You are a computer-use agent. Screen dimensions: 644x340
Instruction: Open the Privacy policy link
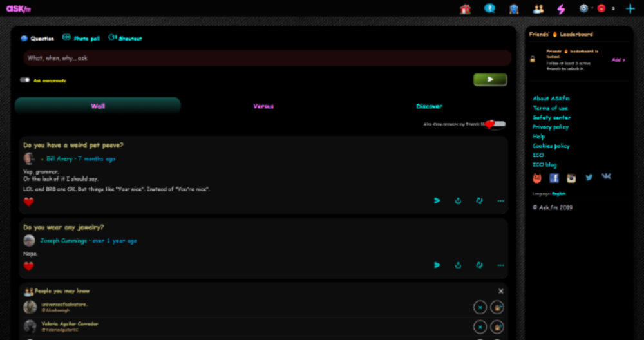(x=551, y=127)
